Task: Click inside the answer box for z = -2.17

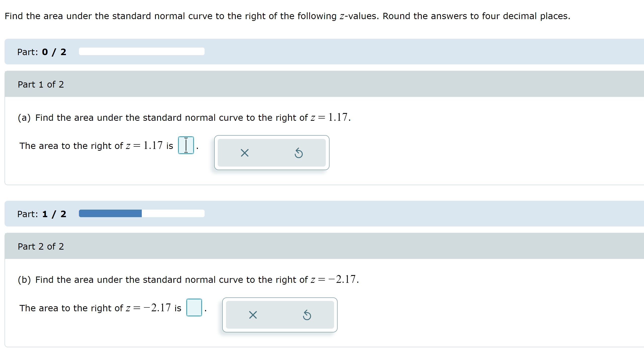Action: tap(194, 307)
